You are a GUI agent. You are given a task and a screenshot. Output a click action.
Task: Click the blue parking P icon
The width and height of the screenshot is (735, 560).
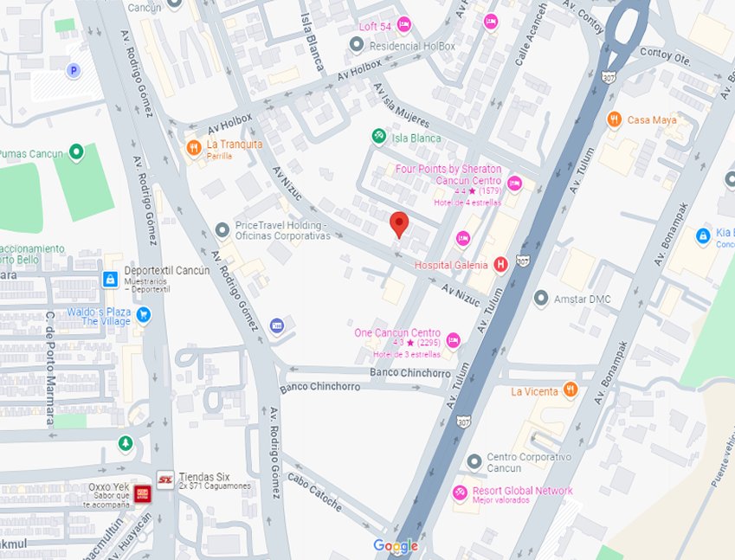(73, 71)
